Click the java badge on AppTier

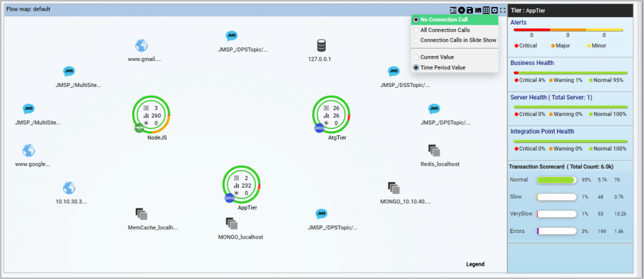(229, 198)
